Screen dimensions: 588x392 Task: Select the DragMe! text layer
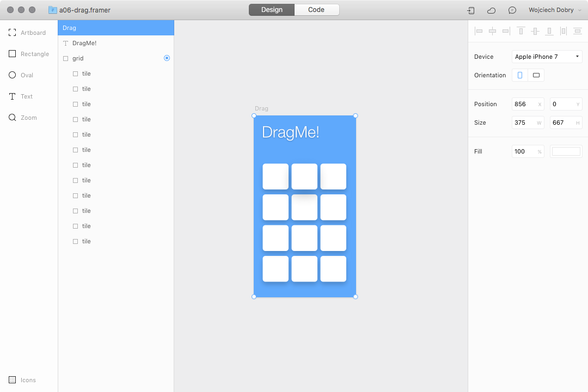pos(87,43)
